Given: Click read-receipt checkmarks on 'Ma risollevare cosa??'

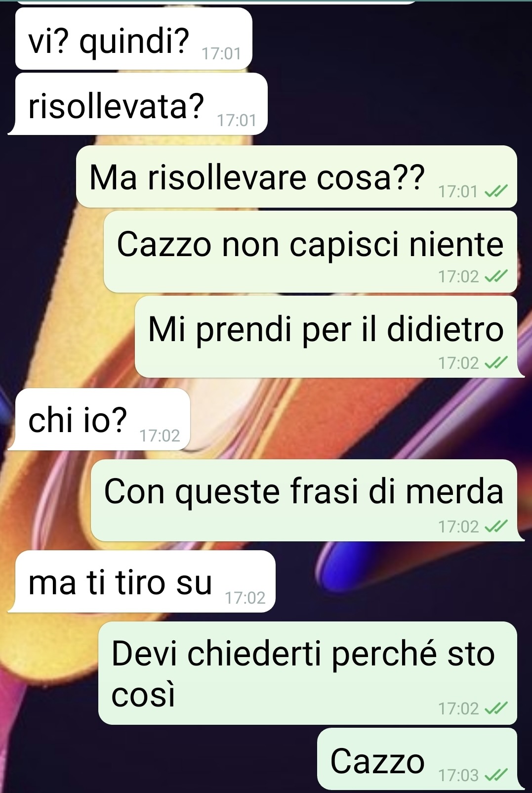Looking at the screenshot, I should [496, 191].
